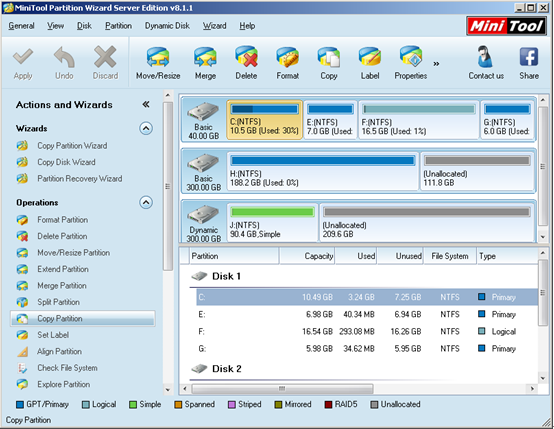Select the E:(NTFS) 7.0 GB partition block
This screenshot has width=554, height=429.
330,120
